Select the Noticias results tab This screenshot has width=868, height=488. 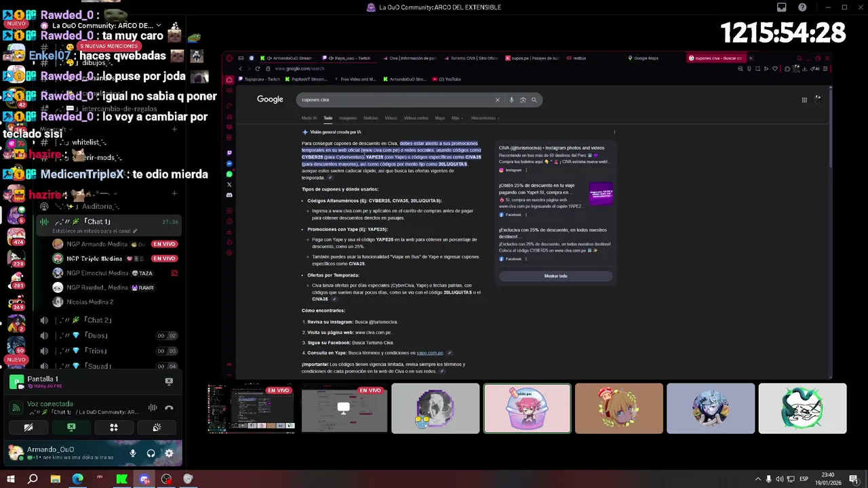pyautogui.click(x=371, y=118)
